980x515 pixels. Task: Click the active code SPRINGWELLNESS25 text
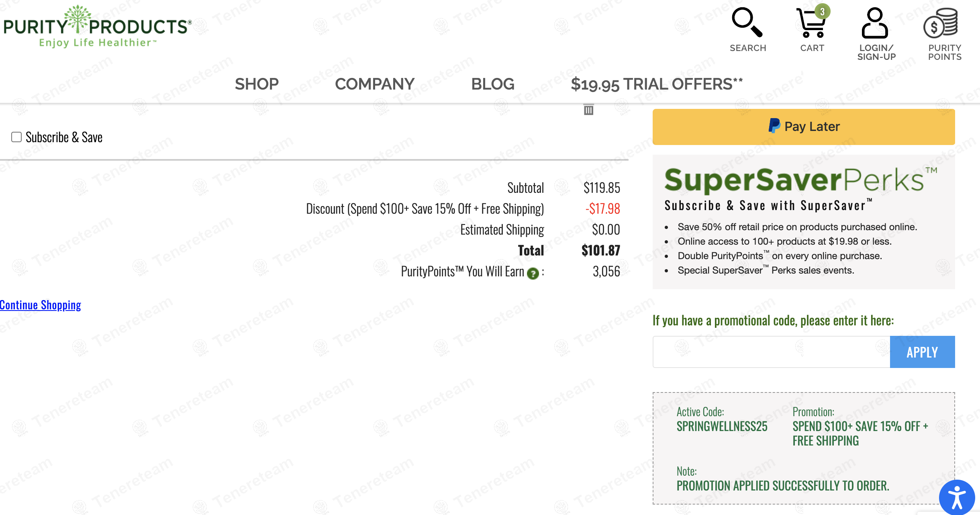(722, 426)
